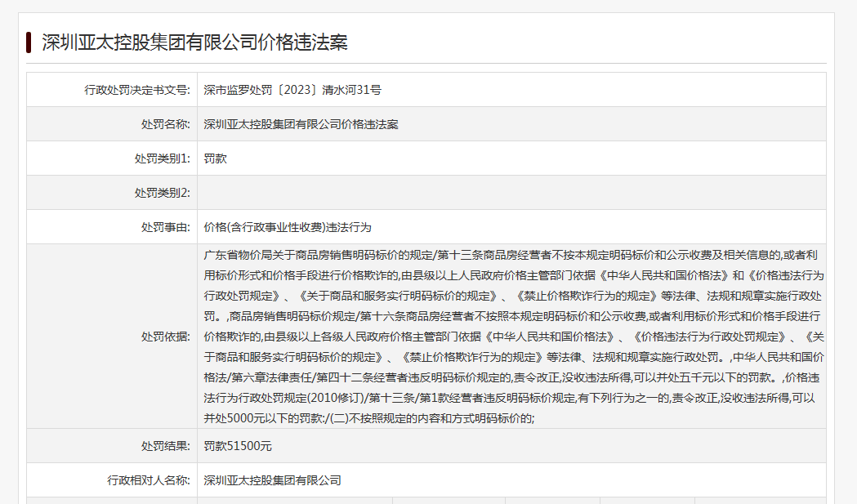Image resolution: width=857 pixels, height=504 pixels.
Task: Click the 处罚依据: label
Action: 166,337
